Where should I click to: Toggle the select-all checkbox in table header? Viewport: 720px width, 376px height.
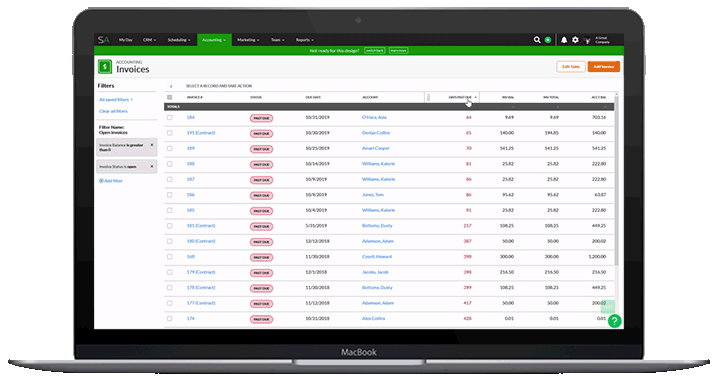coord(169,97)
